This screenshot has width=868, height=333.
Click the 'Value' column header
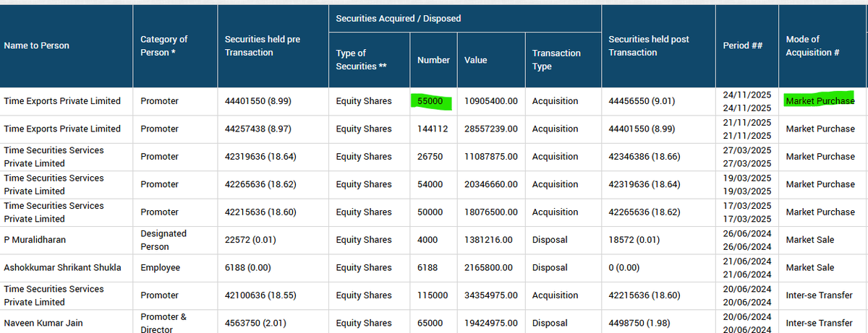476,60
